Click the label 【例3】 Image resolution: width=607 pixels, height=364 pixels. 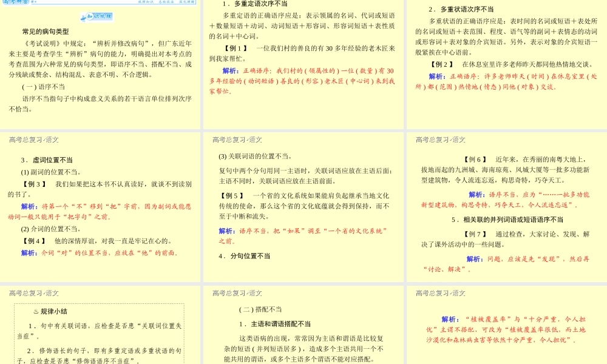tap(34, 184)
